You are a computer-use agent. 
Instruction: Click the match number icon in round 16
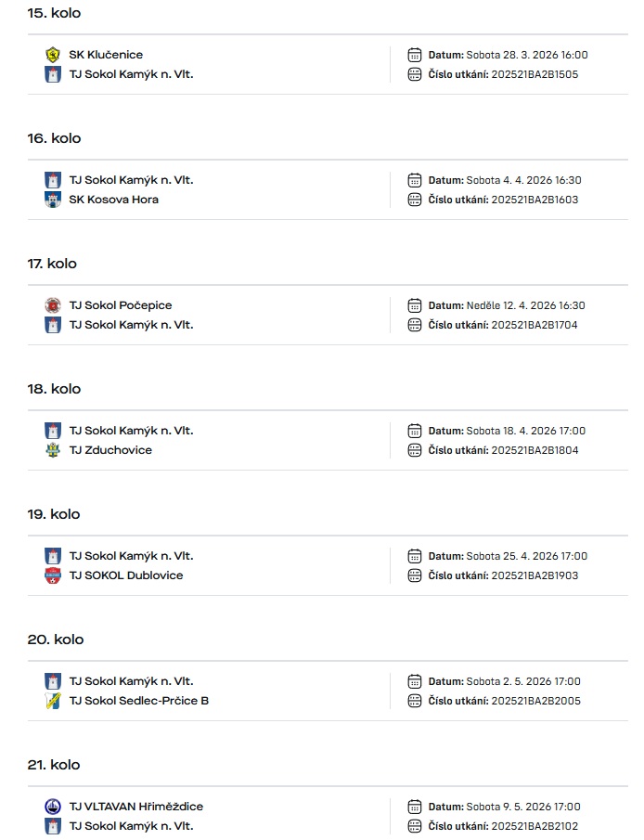(415, 200)
